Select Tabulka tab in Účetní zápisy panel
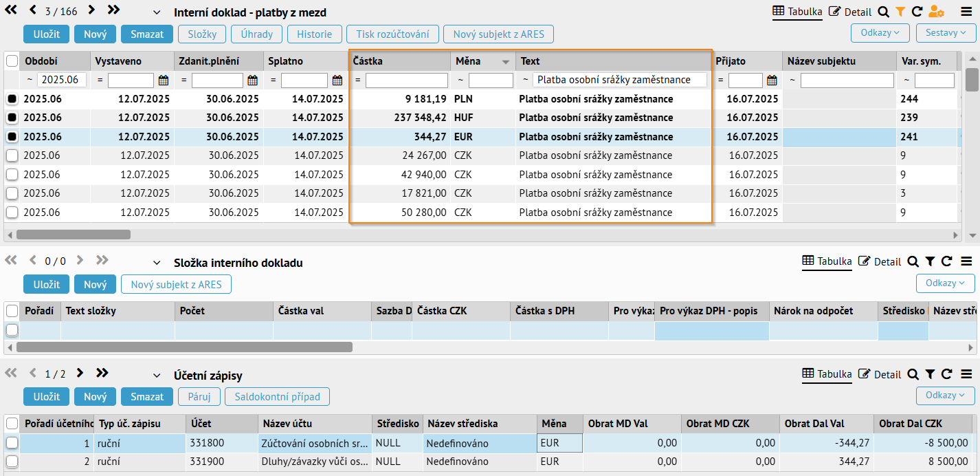 pos(827,375)
